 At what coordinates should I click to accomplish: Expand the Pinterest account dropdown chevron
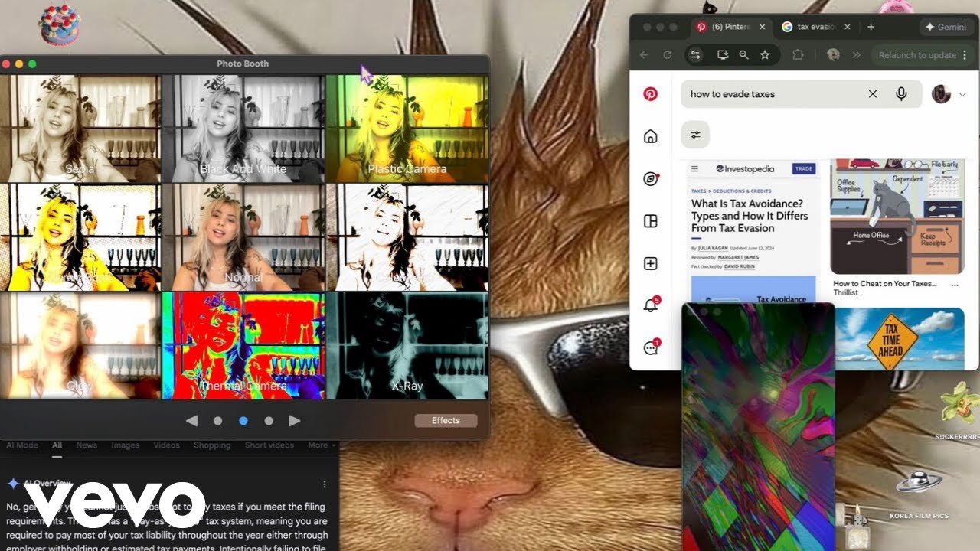pos(962,94)
